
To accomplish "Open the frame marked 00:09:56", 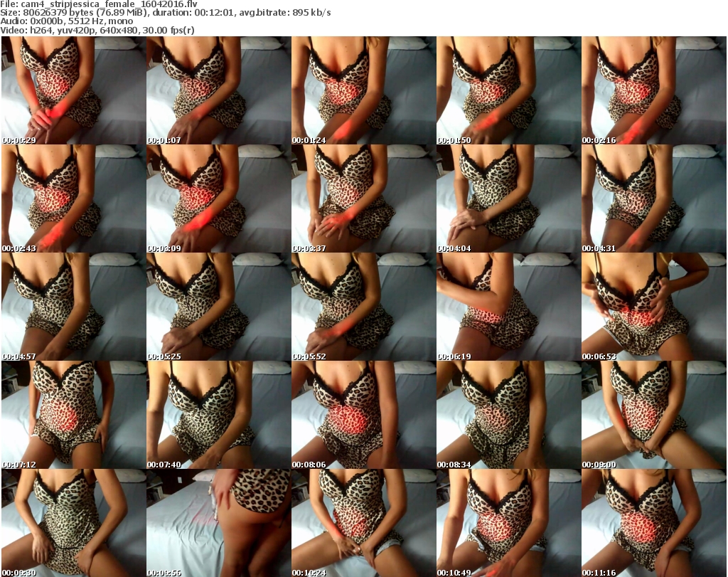I will click(x=219, y=523).
